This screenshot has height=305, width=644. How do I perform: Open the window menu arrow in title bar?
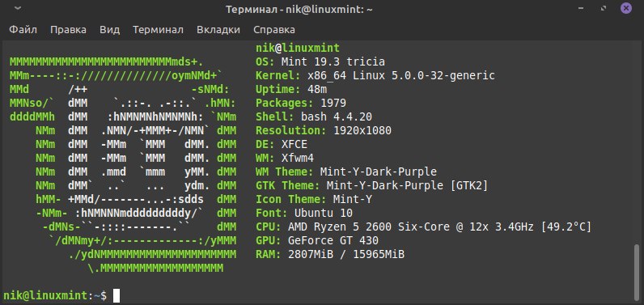tap(17, 8)
